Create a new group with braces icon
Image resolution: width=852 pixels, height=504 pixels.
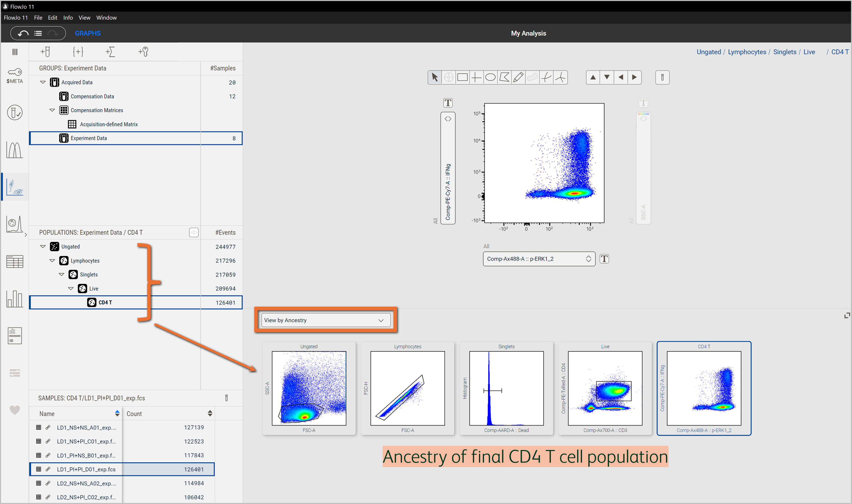[x=78, y=52]
